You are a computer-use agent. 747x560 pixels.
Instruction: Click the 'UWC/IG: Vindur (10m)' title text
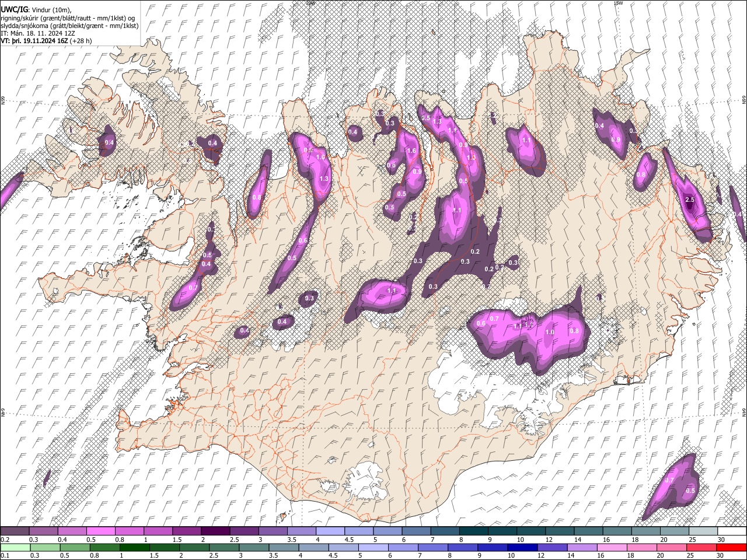pos(36,10)
